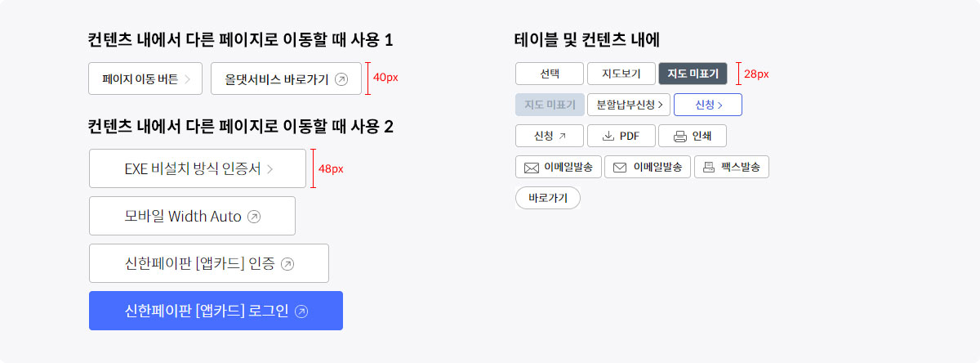Click the diagonal arrow on 신청 button
The image size is (980, 363).
[562, 136]
